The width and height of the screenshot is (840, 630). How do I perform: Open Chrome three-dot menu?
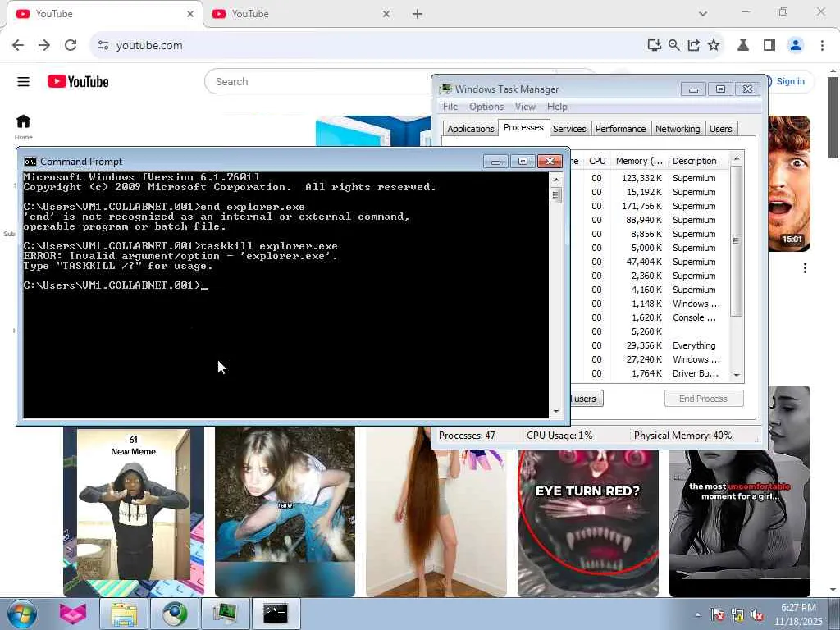(822, 46)
